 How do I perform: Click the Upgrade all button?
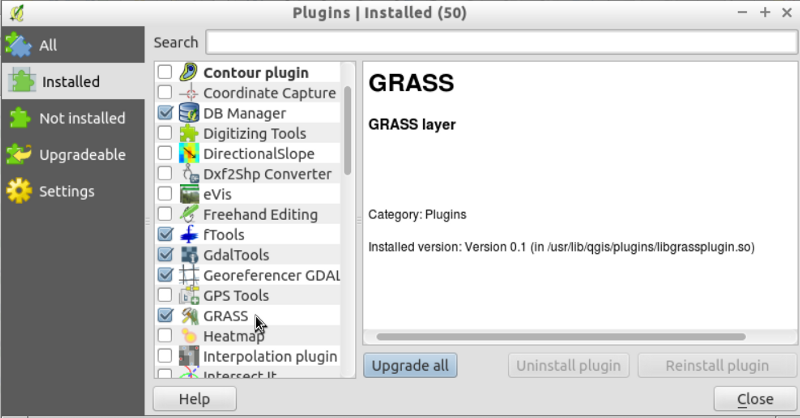coord(410,365)
